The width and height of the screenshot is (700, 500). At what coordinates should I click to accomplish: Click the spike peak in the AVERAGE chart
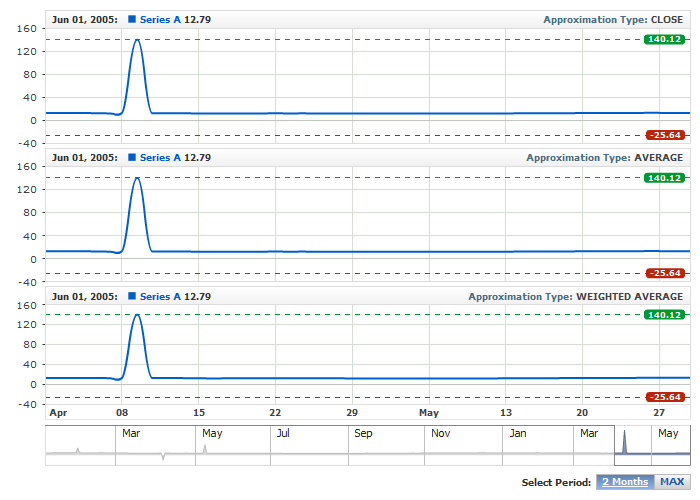(136, 178)
